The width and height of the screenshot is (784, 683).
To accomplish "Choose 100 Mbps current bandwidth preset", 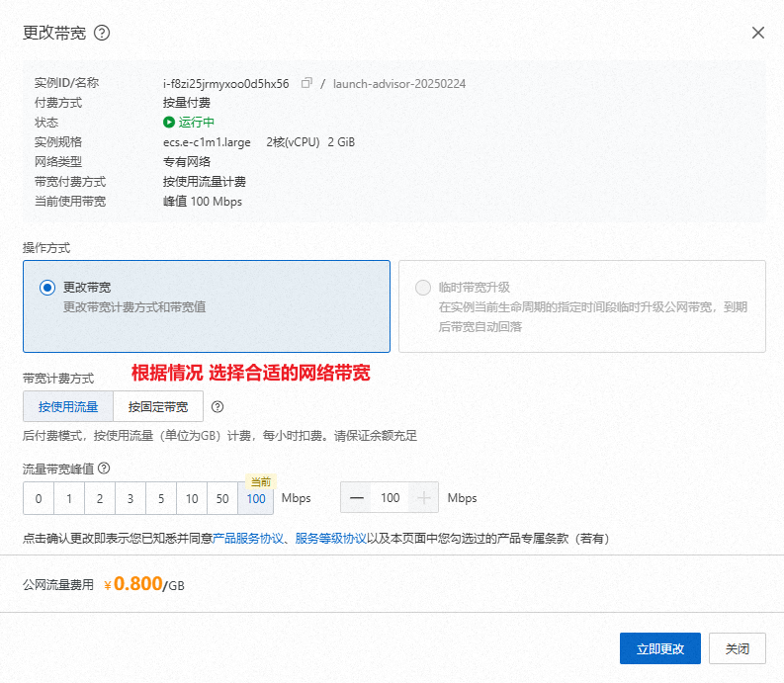I will [x=256, y=498].
